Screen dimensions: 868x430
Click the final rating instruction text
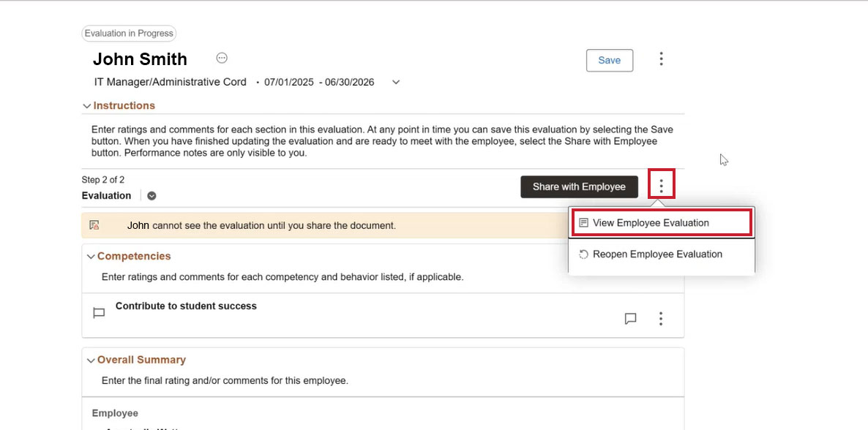pos(225,380)
